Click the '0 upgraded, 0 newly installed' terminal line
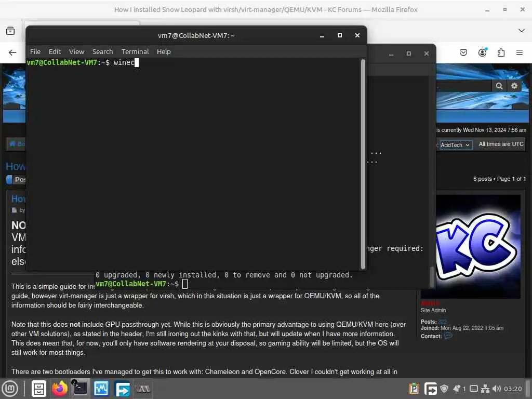The height and width of the screenshot is (399, 532). tap(224, 275)
